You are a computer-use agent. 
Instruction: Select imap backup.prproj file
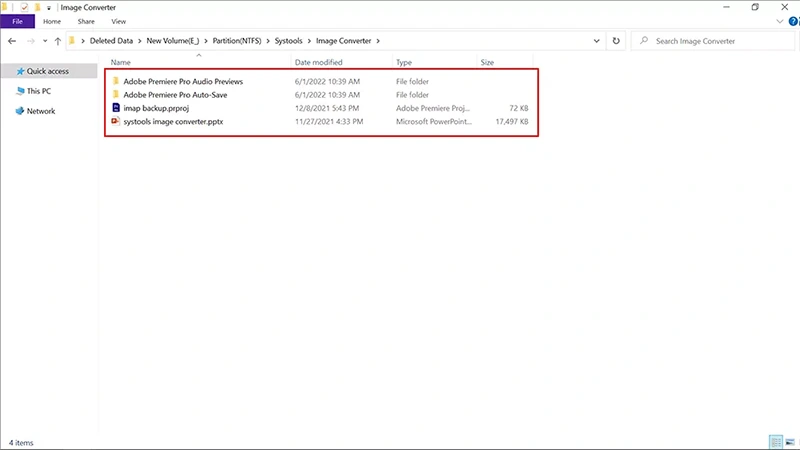pos(156,108)
